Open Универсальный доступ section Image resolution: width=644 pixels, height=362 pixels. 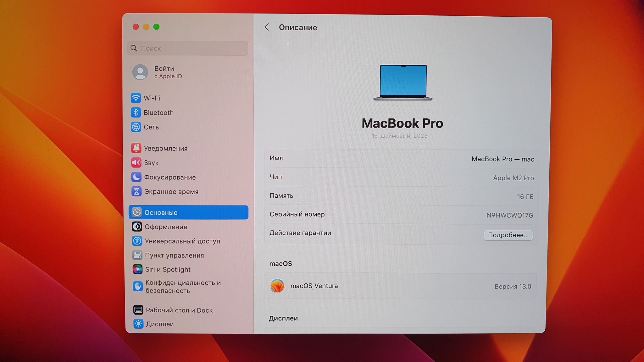coord(182,241)
